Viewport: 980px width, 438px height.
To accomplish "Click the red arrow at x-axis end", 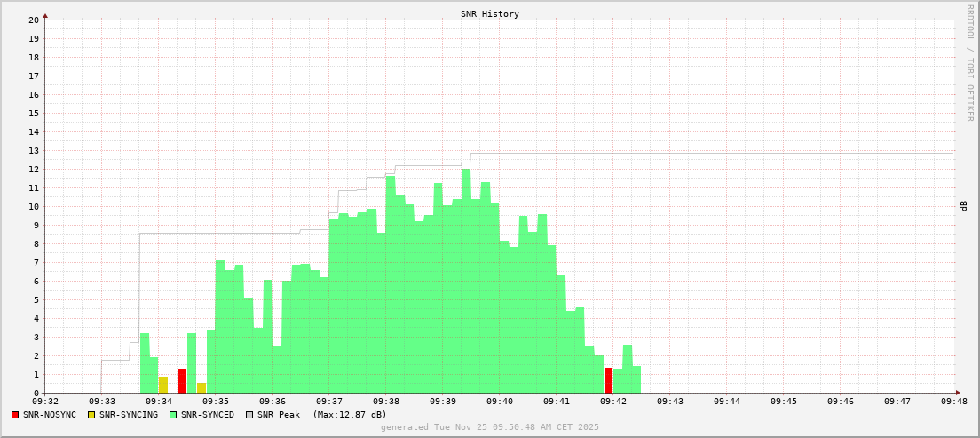I will click(x=958, y=393).
